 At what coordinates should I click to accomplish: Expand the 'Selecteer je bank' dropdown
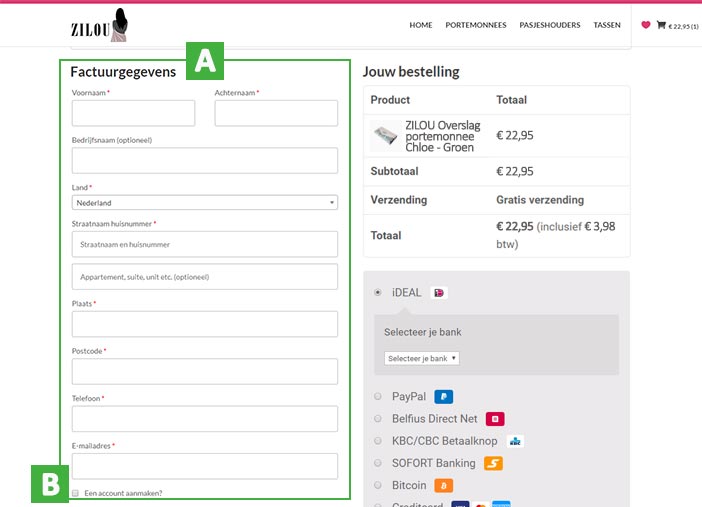(422, 358)
